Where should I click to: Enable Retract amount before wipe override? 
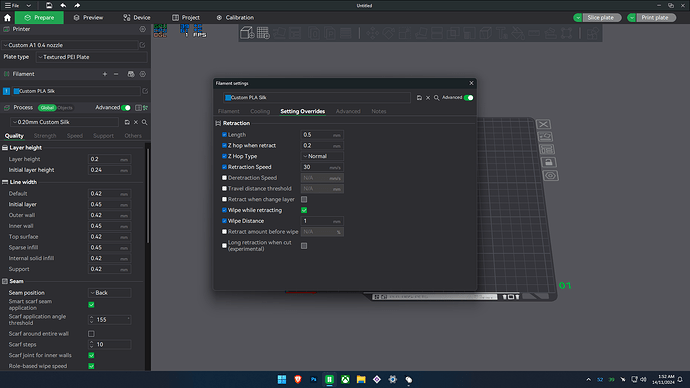(224, 231)
